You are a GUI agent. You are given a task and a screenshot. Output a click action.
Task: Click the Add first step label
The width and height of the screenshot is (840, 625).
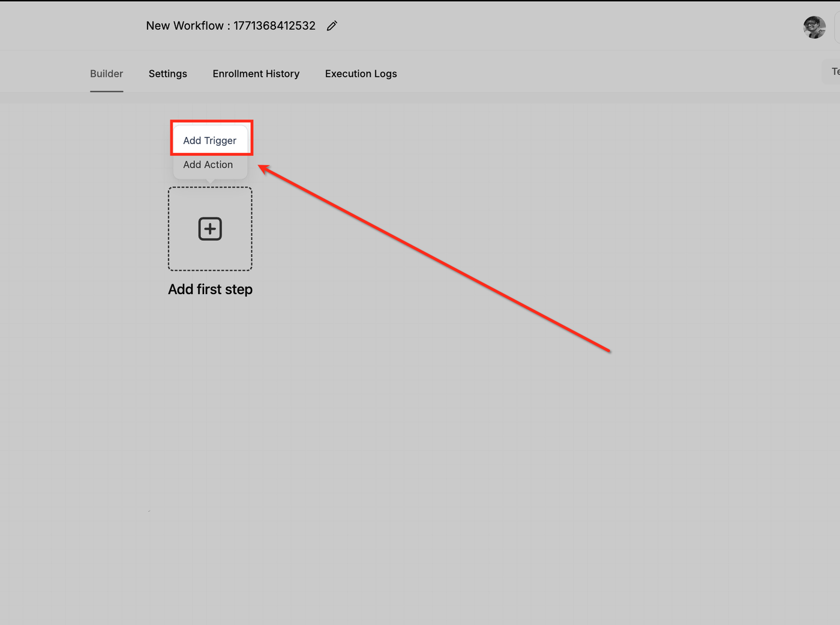pos(210,289)
